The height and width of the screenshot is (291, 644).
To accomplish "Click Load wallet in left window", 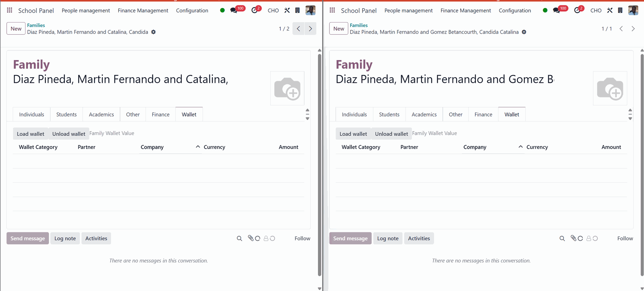I will (x=31, y=134).
